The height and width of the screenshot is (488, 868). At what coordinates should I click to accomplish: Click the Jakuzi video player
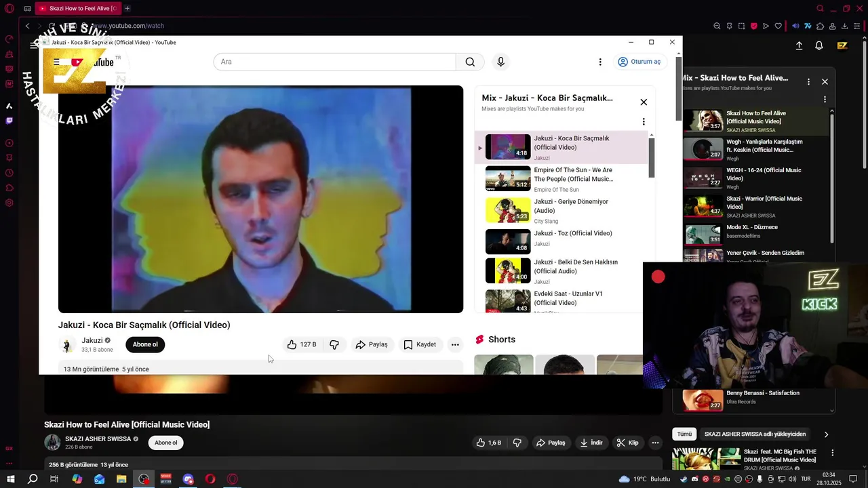tap(261, 199)
